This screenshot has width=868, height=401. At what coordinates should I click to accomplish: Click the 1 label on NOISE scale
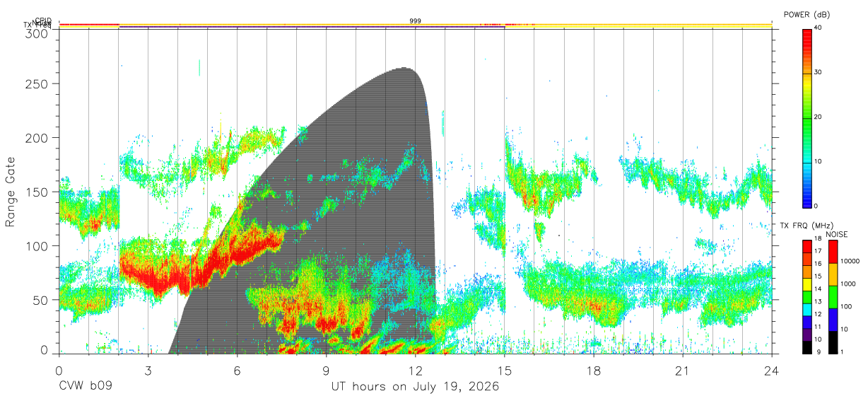pos(842,351)
